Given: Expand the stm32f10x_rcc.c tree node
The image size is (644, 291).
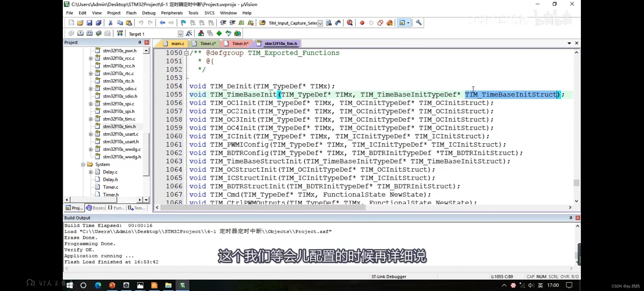Looking at the screenshot, I should [91, 58].
